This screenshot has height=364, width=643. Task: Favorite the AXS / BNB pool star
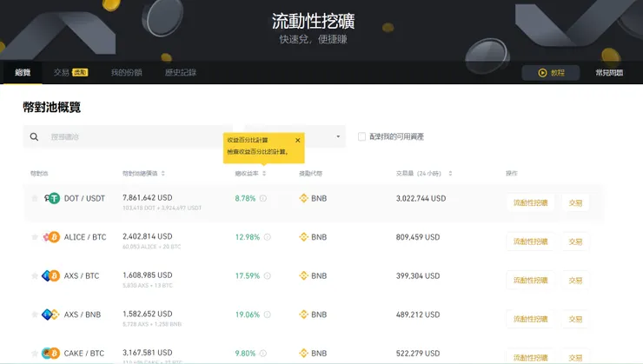tap(35, 314)
